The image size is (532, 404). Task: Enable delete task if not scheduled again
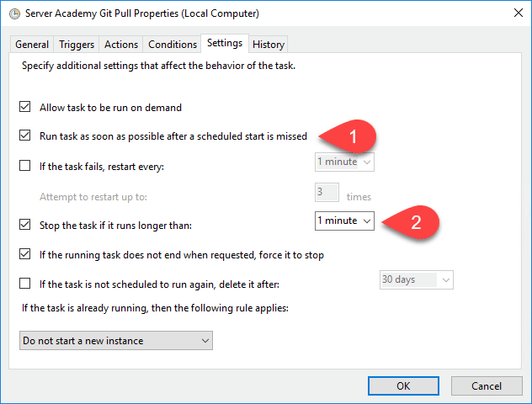[x=24, y=284]
